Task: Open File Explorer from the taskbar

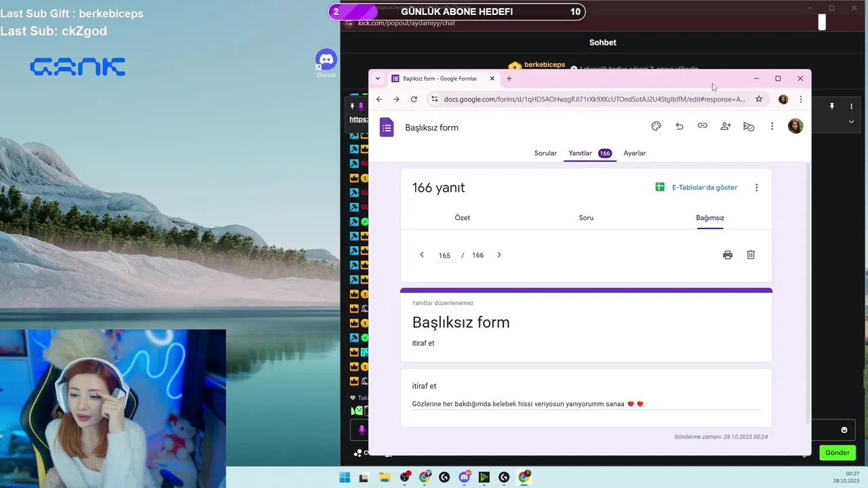Action: [x=384, y=477]
